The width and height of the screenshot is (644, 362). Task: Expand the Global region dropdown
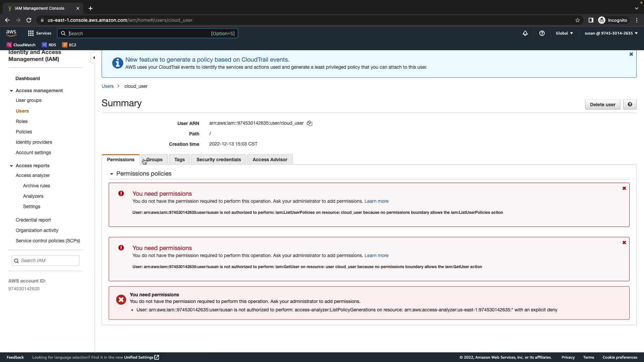[564, 33]
